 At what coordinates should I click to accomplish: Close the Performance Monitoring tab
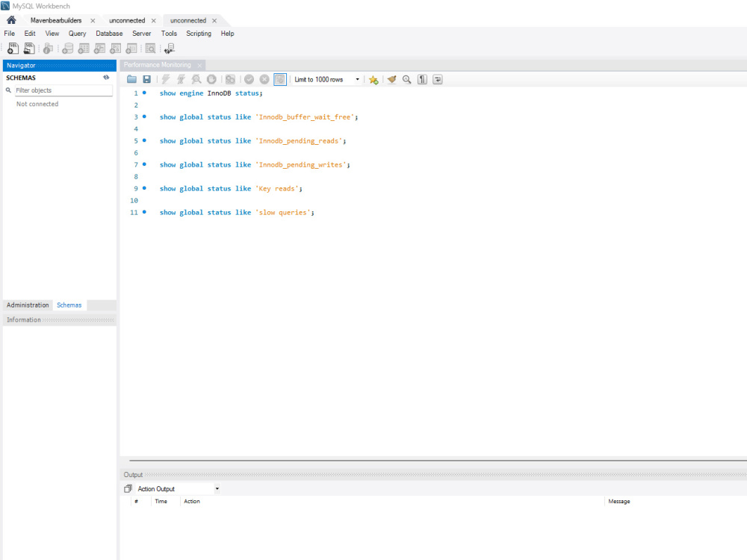(199, 65)
